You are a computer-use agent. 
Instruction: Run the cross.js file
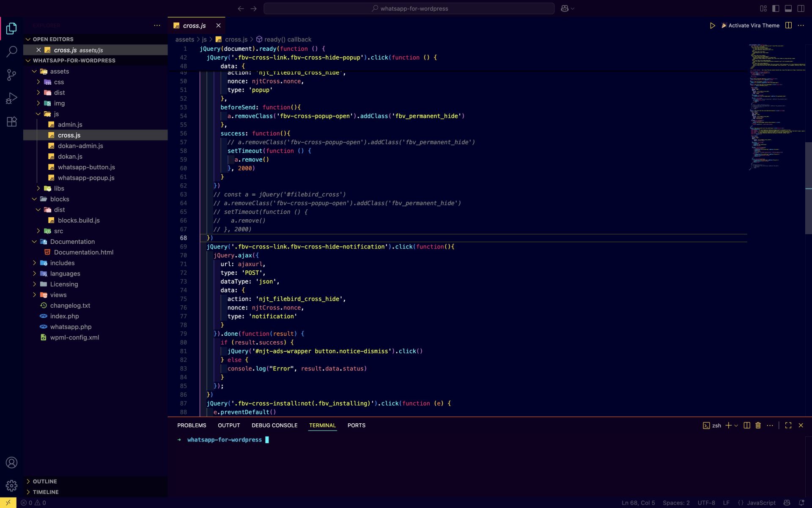point(712,25)
